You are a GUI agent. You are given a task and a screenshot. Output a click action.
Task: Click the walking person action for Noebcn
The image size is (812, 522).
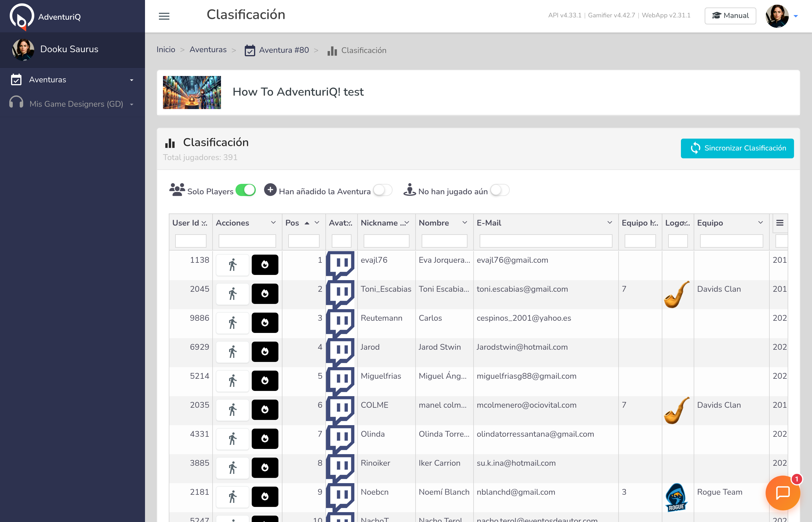[x=233, y=496]
